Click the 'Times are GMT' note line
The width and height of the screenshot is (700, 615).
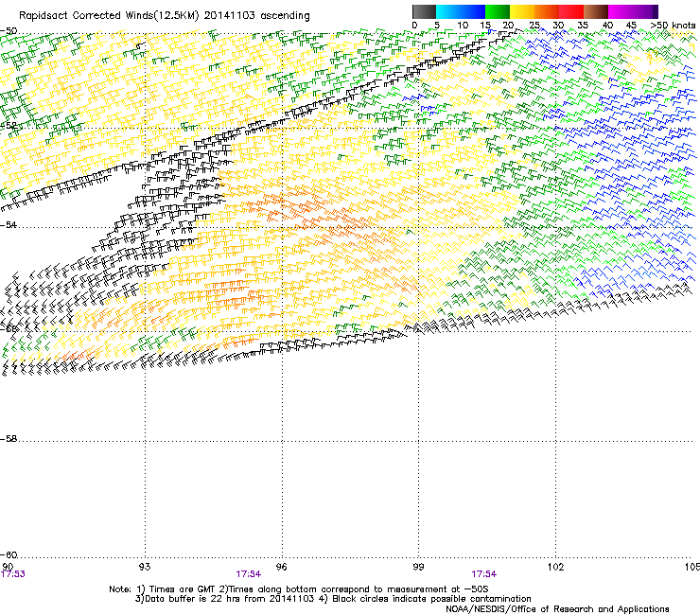pos(299,589)
